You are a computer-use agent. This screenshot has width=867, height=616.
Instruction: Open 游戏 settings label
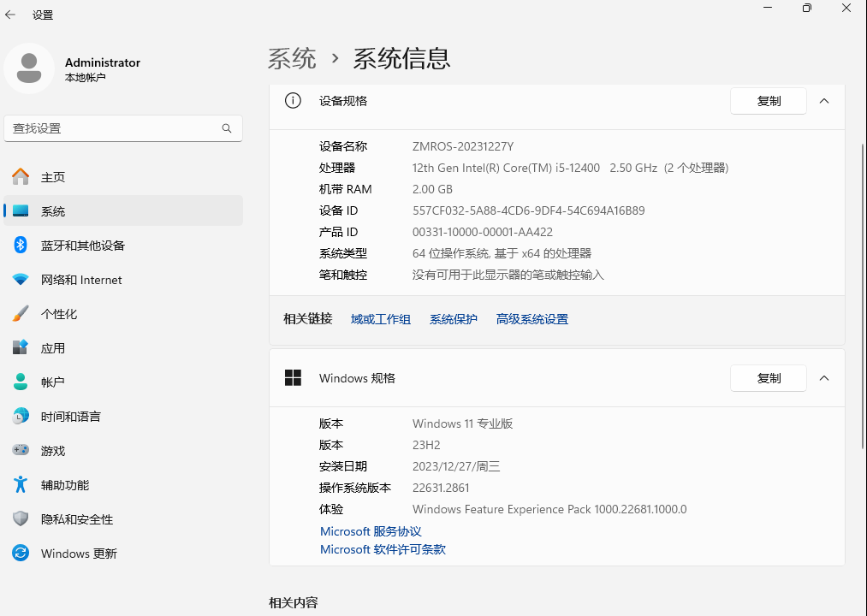pos(53,451)
